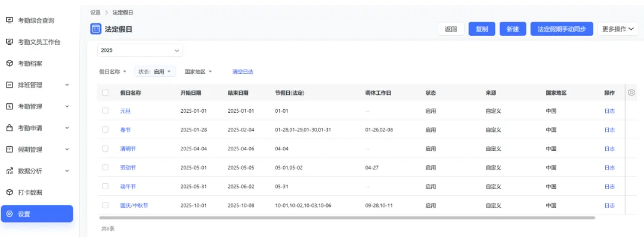644x237 pixels.
Task: Open 日志 for the 端午节 row
Action: (609, 187)
